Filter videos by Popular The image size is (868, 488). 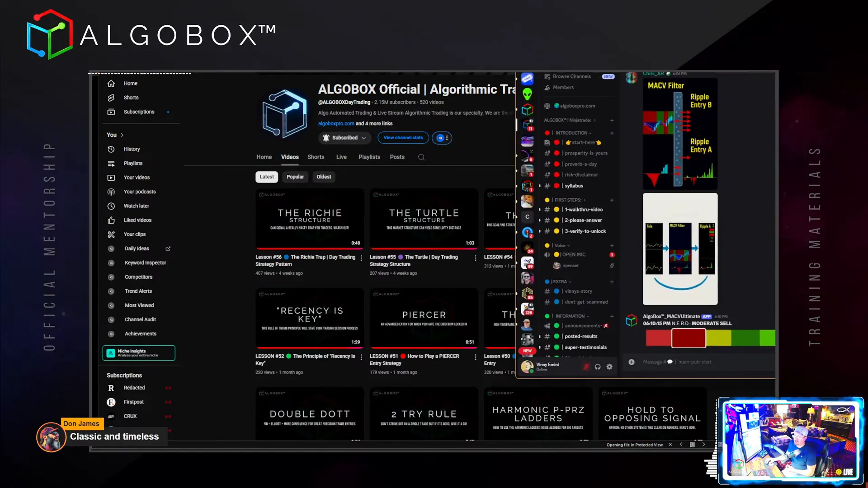tap(295, 177)
